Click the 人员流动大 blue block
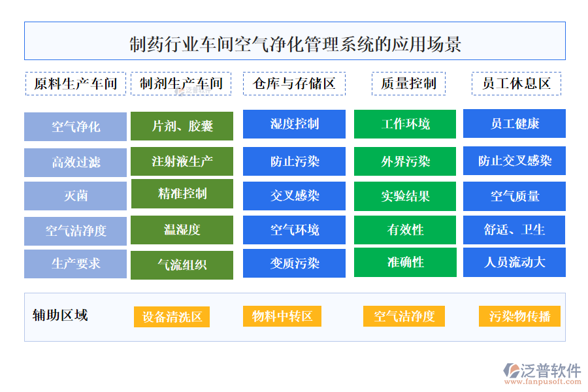Image resolution: width=588 pixels, height=392 pixels. (x=514, y=262)
